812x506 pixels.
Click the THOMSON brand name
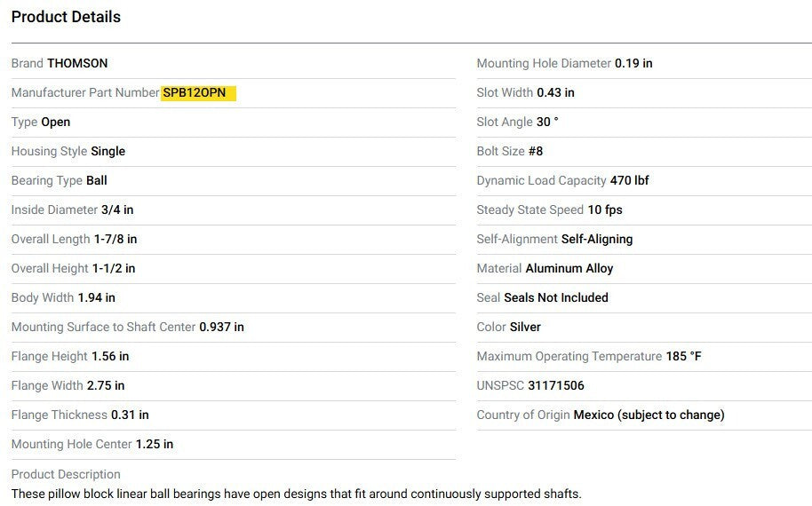[77, 64]
